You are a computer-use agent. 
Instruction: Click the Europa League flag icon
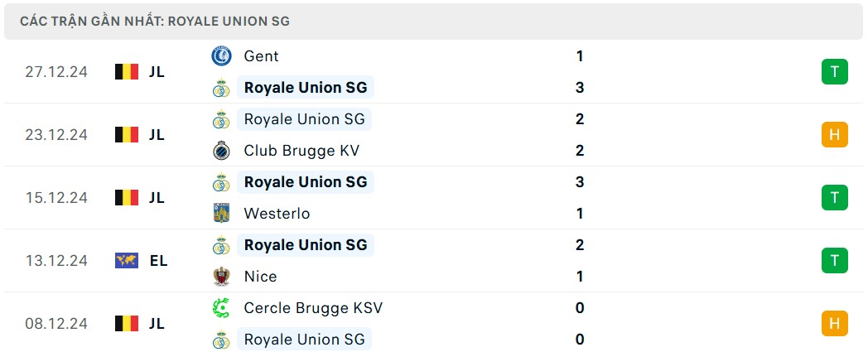(x=127, y=261)
